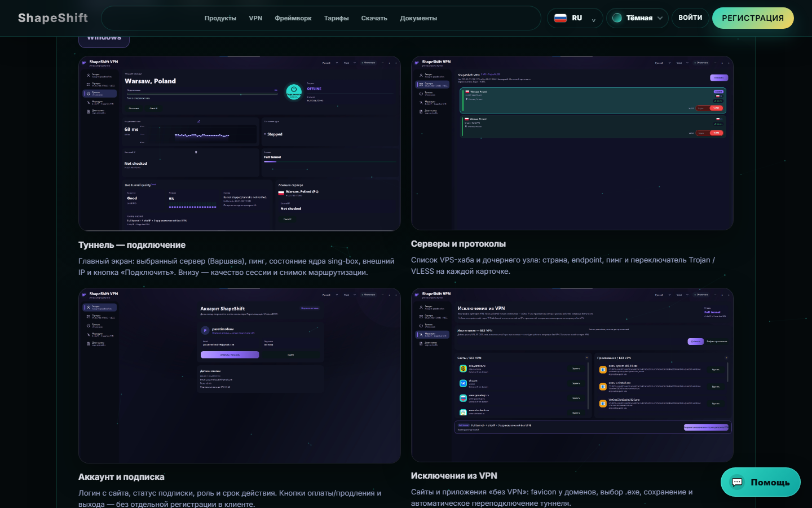Click the chat bubble icon in Помощь

737,482
